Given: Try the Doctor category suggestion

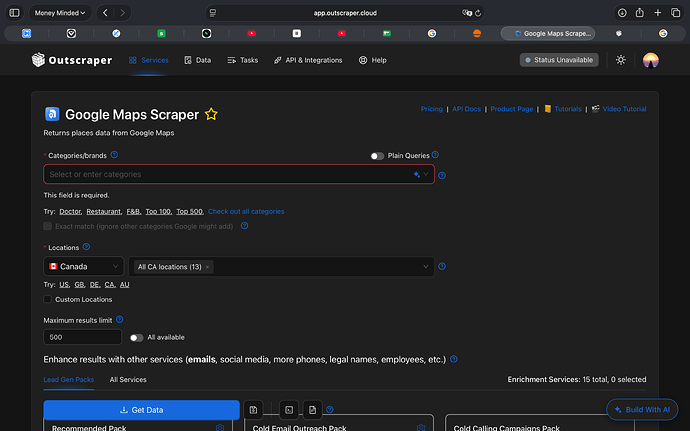Looking at the screenshot, I should tap(70, 211).
